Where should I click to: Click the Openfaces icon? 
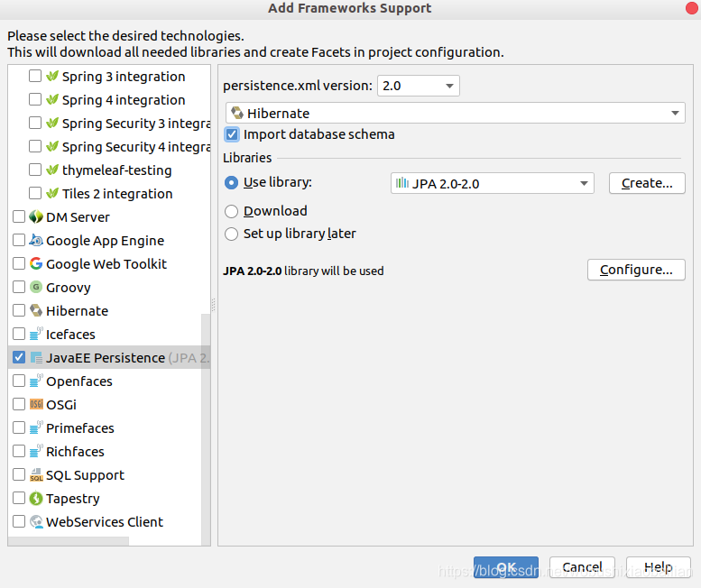tap(36, 381)
